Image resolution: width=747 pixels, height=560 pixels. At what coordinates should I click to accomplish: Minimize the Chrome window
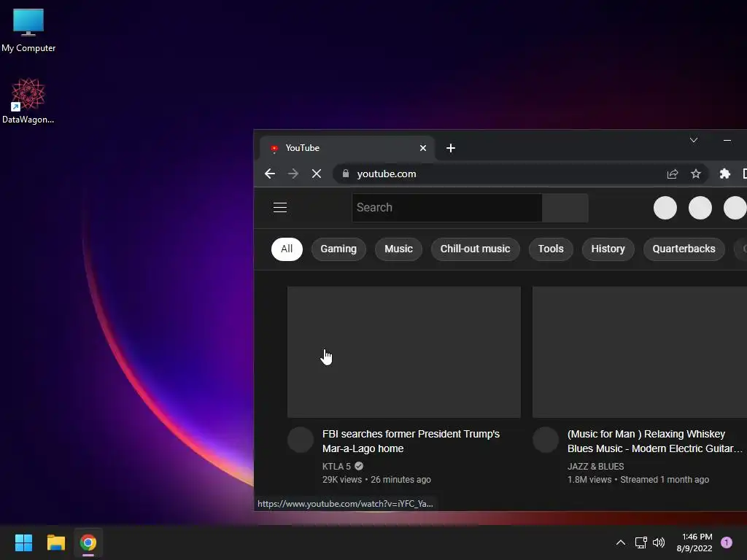click(727, 140)
